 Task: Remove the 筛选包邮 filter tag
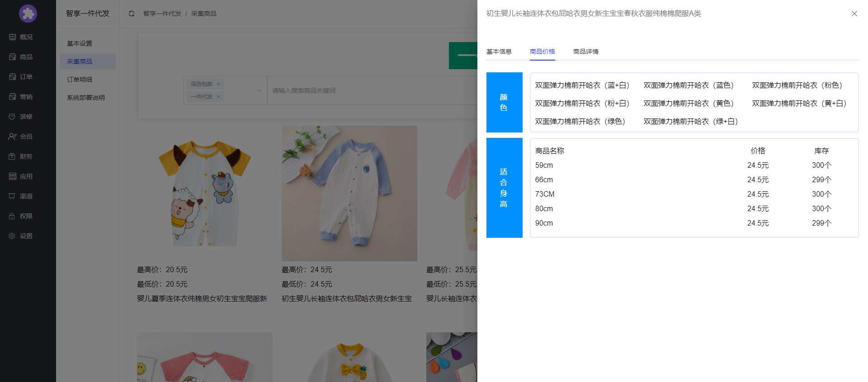point(218,84)
